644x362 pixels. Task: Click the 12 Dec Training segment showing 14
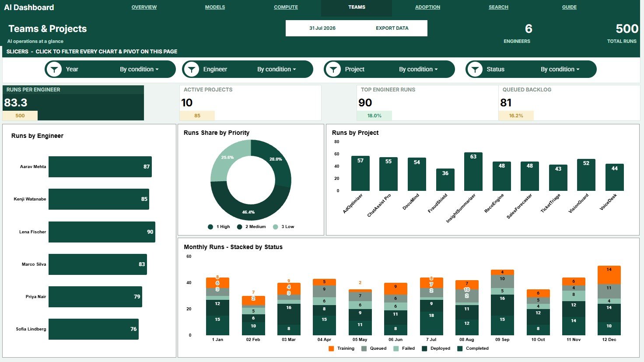pos(609,275)
